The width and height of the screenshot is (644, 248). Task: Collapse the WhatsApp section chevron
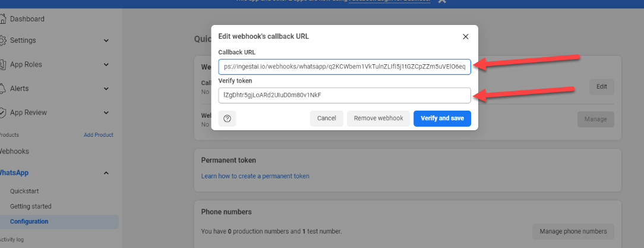tap(106, 172)
